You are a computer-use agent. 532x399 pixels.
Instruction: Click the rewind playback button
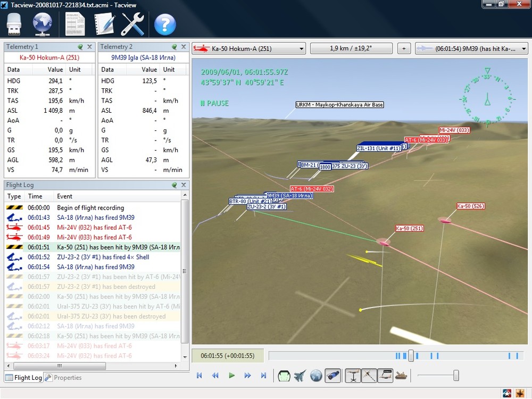click(215, 375)
